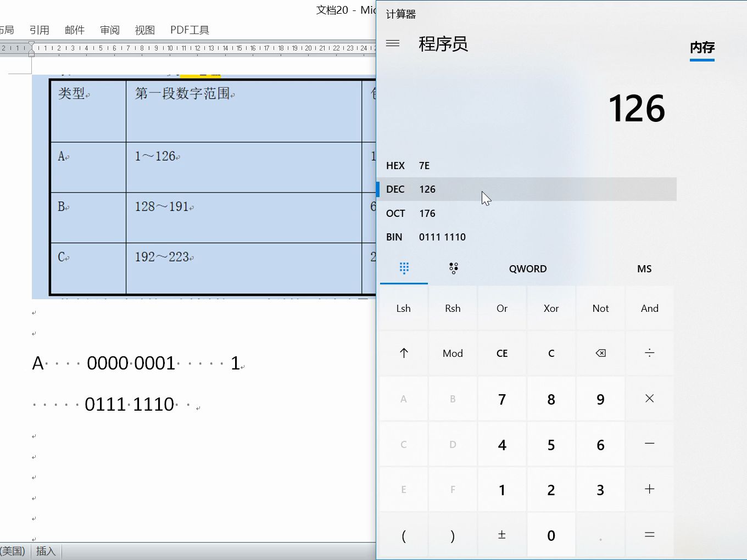Click binary text 0111 1110 in document

[130, 405]
